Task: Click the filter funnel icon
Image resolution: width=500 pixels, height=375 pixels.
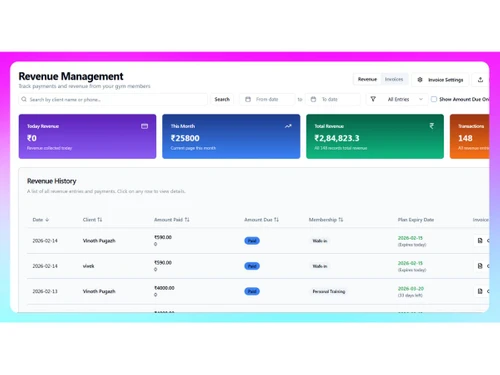Action: 373,99
